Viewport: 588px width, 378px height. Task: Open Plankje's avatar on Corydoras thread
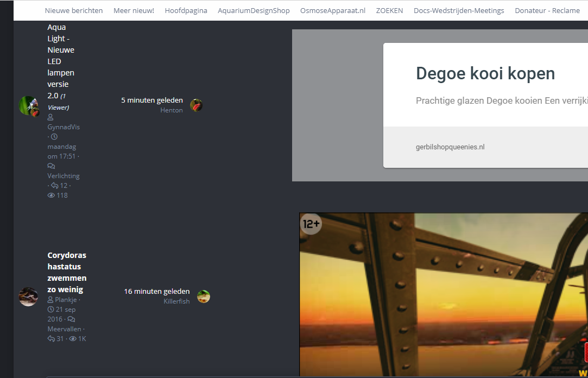tap(28, 297)
